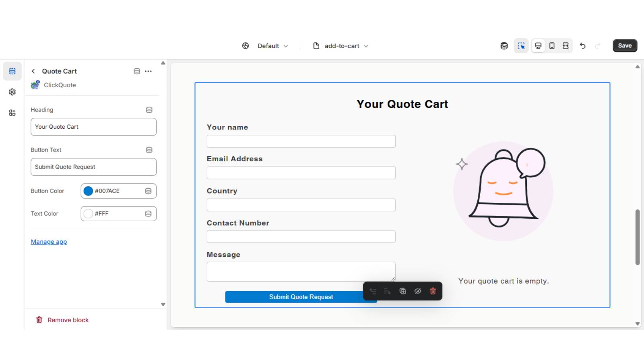The width and height of the screenshot is (644, 362).
Task: Click the Contact Number input in preview
Action: 301,237
